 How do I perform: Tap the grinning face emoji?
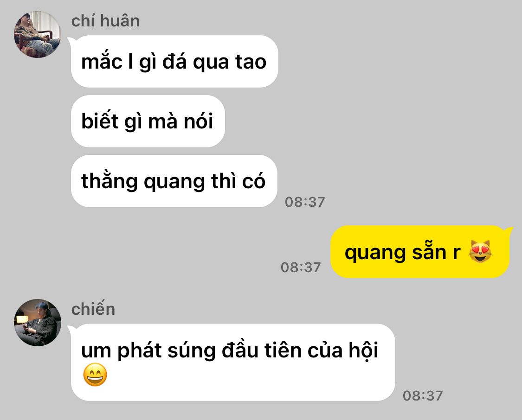(x=95, y=375)
